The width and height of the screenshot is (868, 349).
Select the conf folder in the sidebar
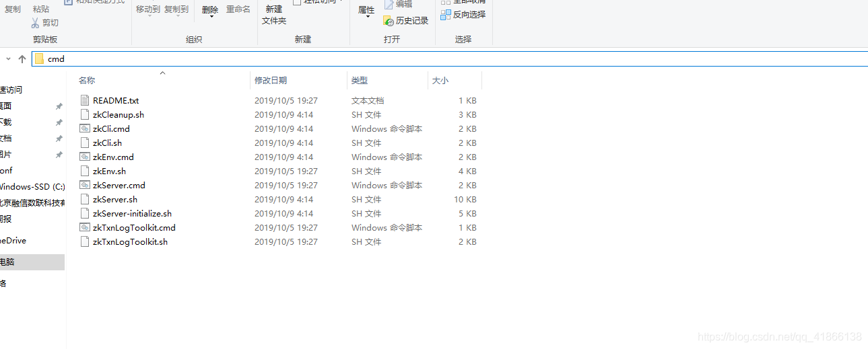[6, 171]
